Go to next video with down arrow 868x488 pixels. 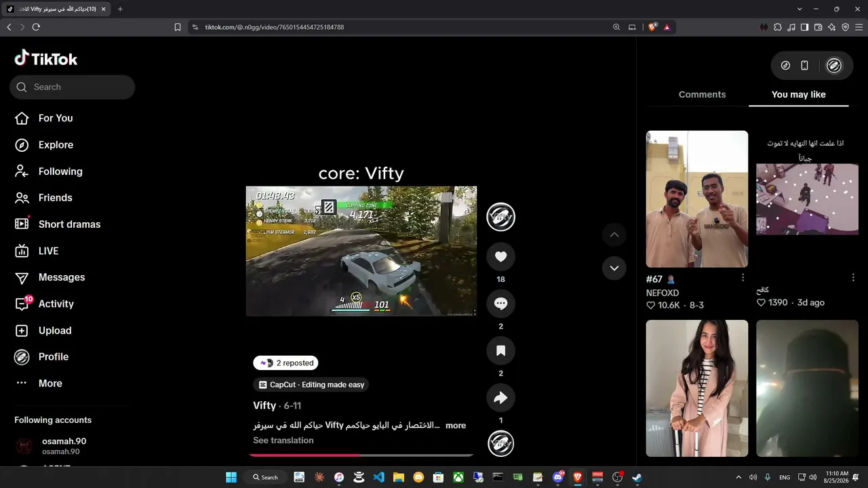[x=614, y=268]
